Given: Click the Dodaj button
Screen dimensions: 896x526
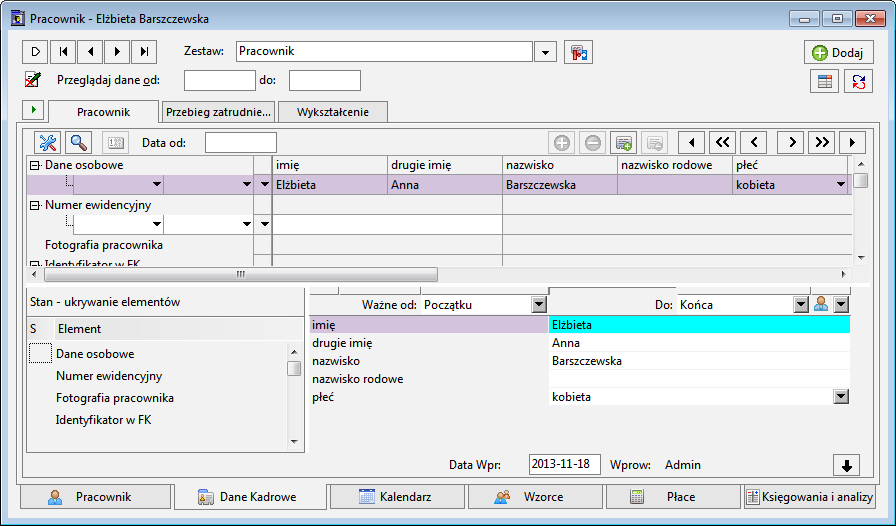Looking at the screenshot, I should click(838, 53).
